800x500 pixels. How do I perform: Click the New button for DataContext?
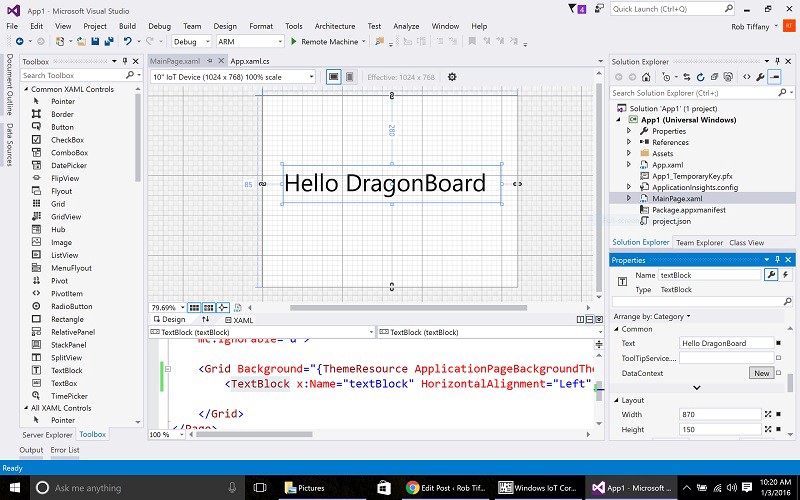(761, 372)
